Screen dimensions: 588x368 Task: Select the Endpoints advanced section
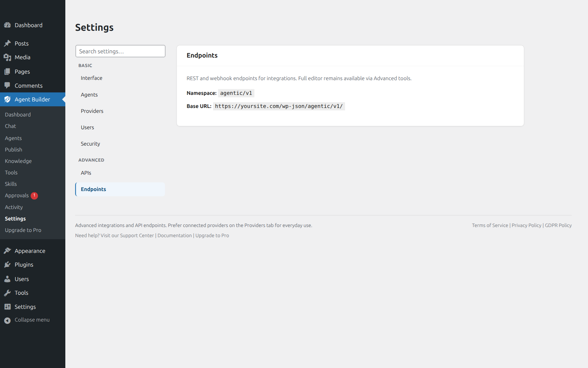tap(120, 189)
